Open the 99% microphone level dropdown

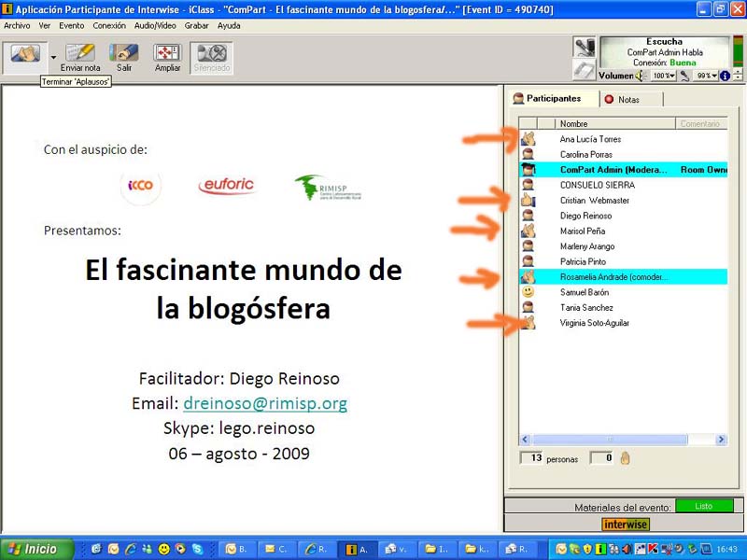coord(707,76)
